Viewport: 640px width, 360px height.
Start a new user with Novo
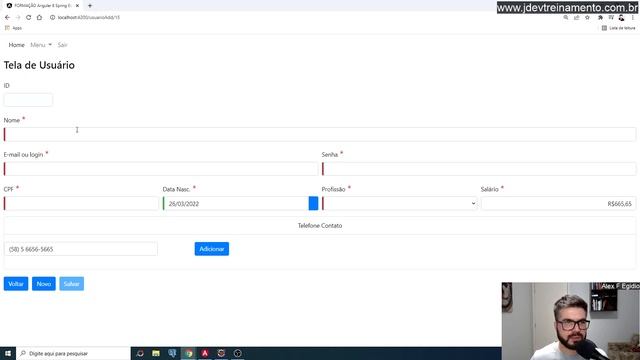44,284
